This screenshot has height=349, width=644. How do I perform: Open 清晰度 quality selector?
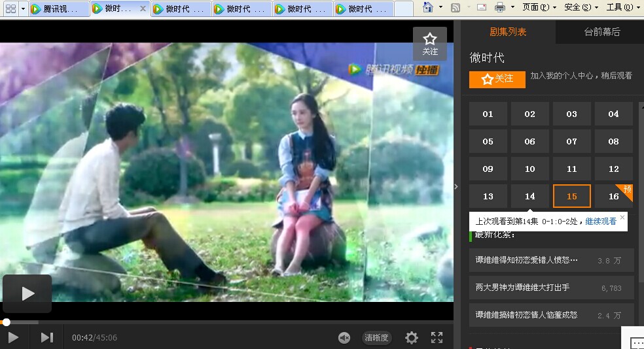(x=376, y=337)
